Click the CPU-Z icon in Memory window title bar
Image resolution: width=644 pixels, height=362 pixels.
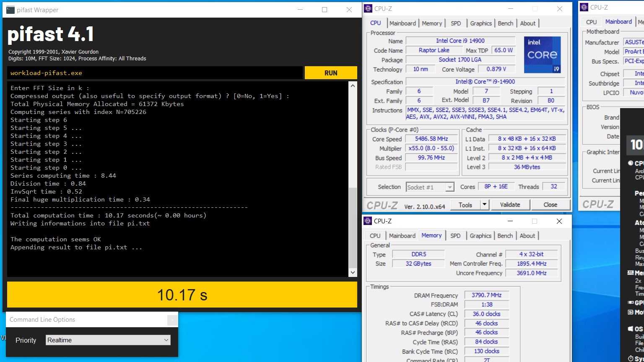coord(368,221)
